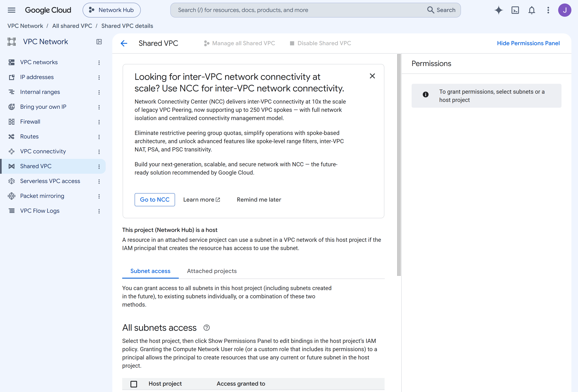Click the Search button in search bar

coord(442,10)
